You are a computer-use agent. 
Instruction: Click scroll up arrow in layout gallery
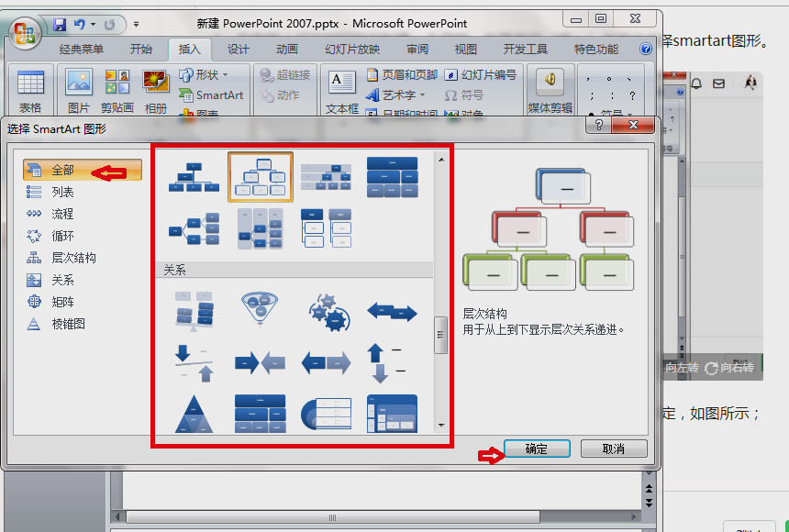point(440,160)
